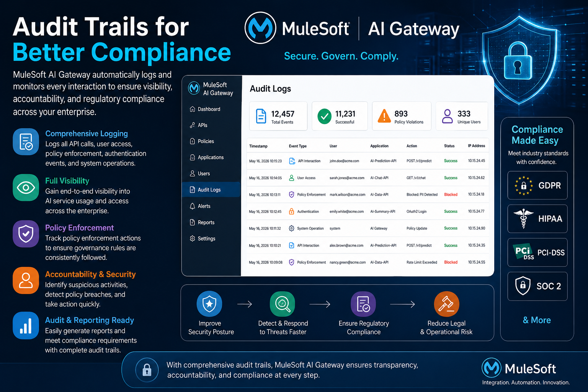Image resolution: width=588 pixels, height=392 pixels.
Task: Click the IP Address column header
Action: (477, 146)
